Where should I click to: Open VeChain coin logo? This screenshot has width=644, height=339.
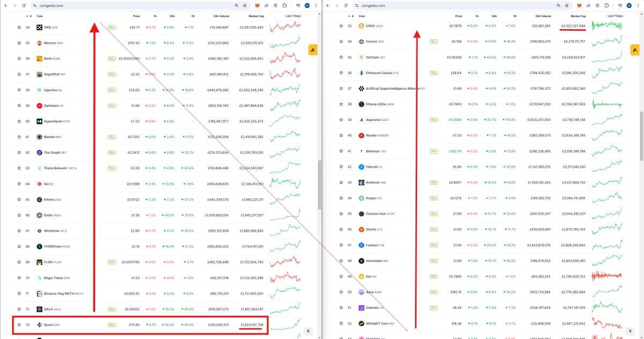click(361, 57)
